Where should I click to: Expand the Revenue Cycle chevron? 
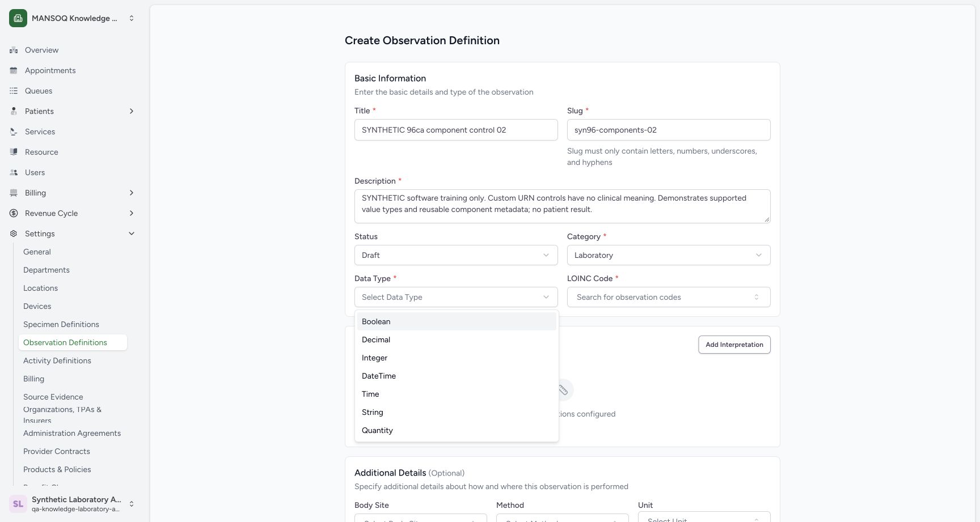click(132, 213)
